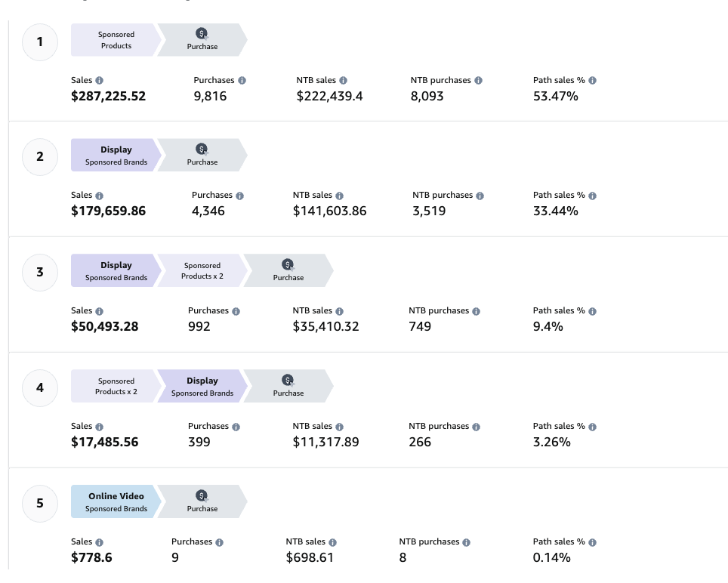Click the Sales info icon in path 5
Image resolution: width=728 pixels, height=583 pixels.
(x=100, y=543)
